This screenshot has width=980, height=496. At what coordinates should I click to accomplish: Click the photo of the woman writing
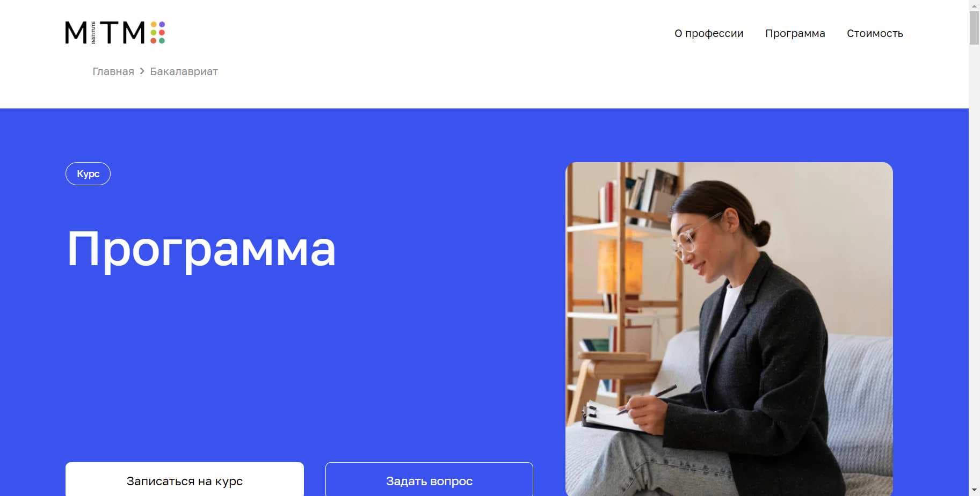(x=729, y=329)
